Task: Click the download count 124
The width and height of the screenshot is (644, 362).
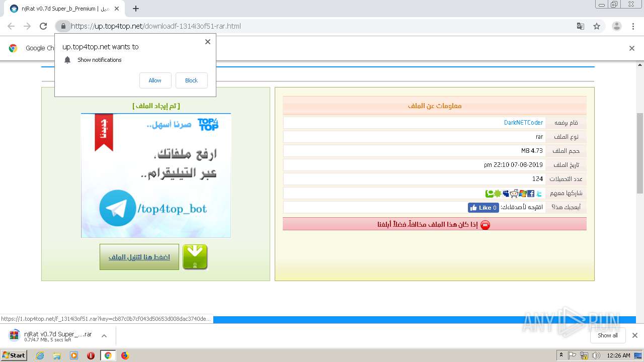Action: tap(537, 179)
